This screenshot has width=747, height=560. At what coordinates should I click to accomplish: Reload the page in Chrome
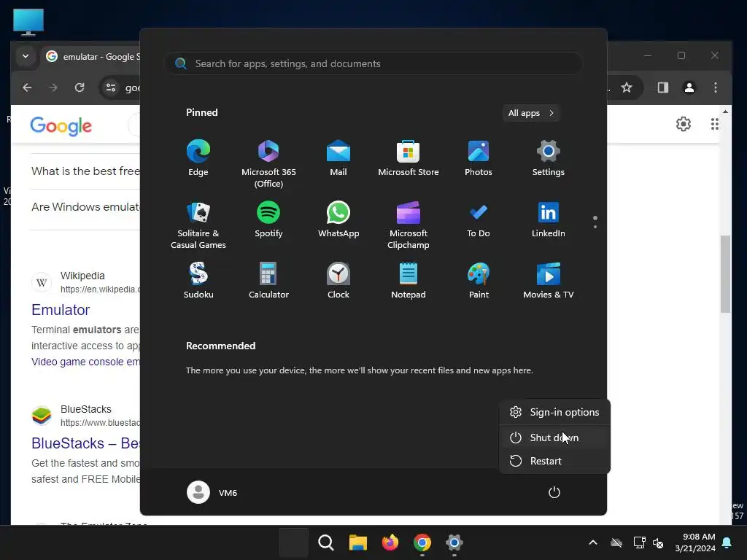point(80,87)
